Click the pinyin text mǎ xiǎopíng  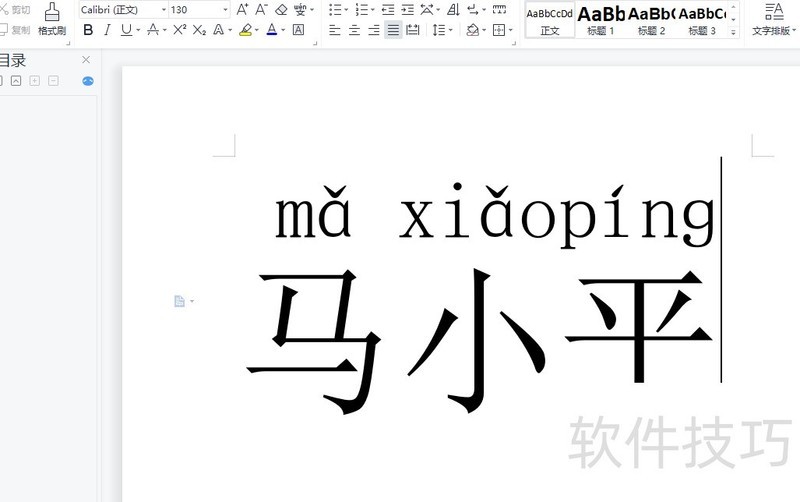494,214
